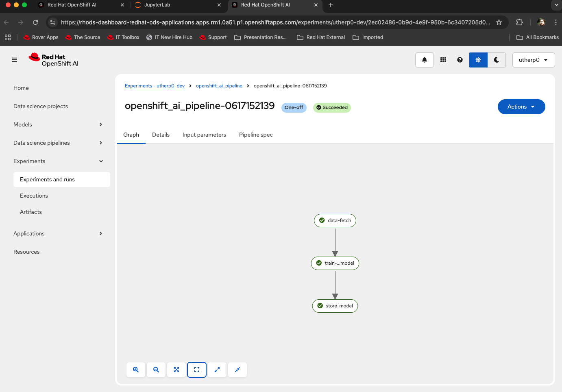Viewport: 562px width, 392px height.
Task: Switch to dark theme moon toggle
Action: coord(497,60)
